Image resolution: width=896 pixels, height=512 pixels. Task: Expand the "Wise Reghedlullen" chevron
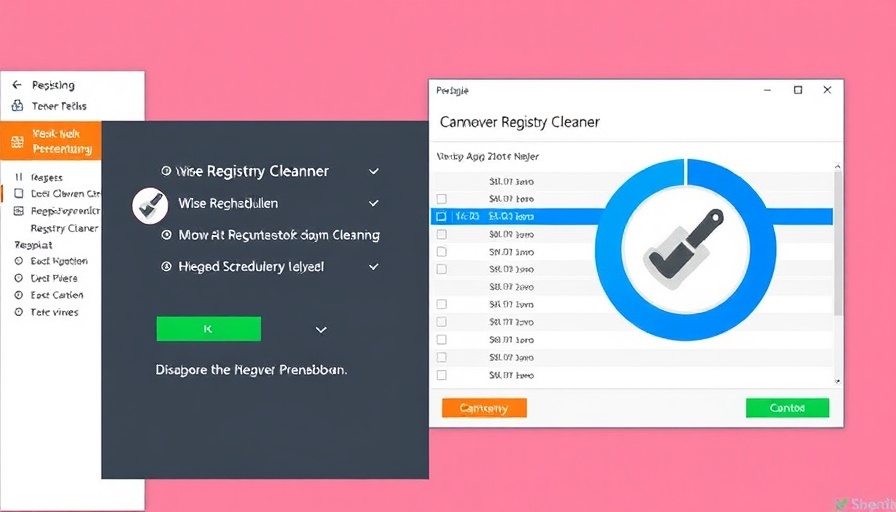coord(374,203)
